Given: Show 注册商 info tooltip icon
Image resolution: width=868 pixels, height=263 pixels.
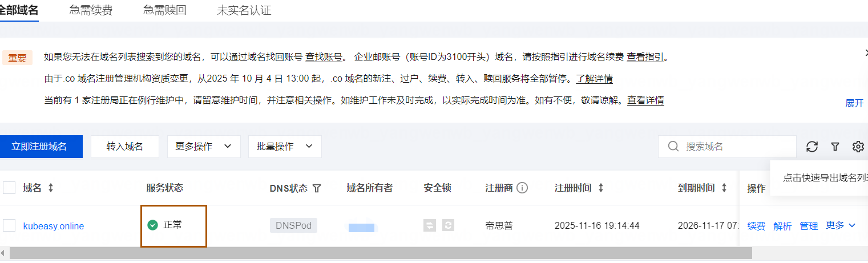Looking at the screenshot, I should pyautogui.click(x=522, y=188).
